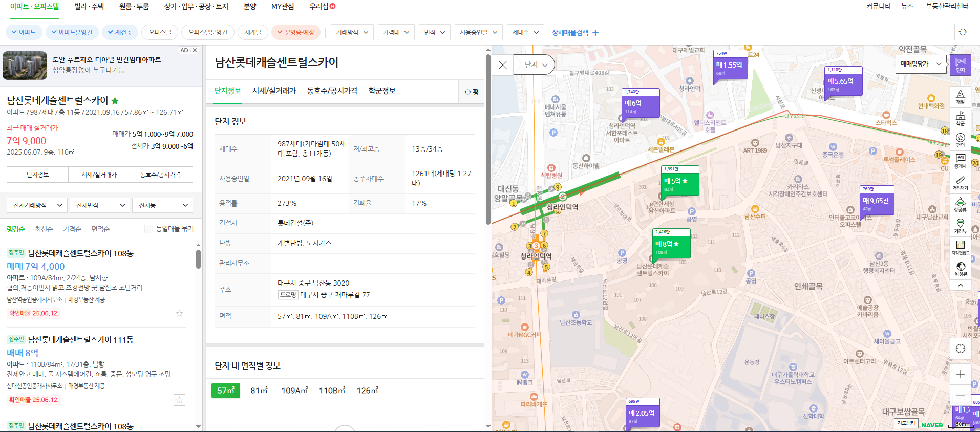Open 상가·업무·공장·토지 top menu
Screen dimensions: 980x432
click(x=196, y=6)
